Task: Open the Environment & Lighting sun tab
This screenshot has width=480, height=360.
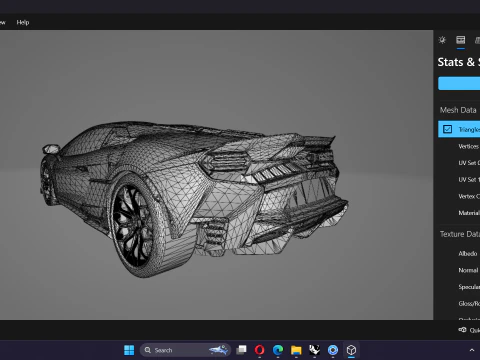Action: (442, 40)
